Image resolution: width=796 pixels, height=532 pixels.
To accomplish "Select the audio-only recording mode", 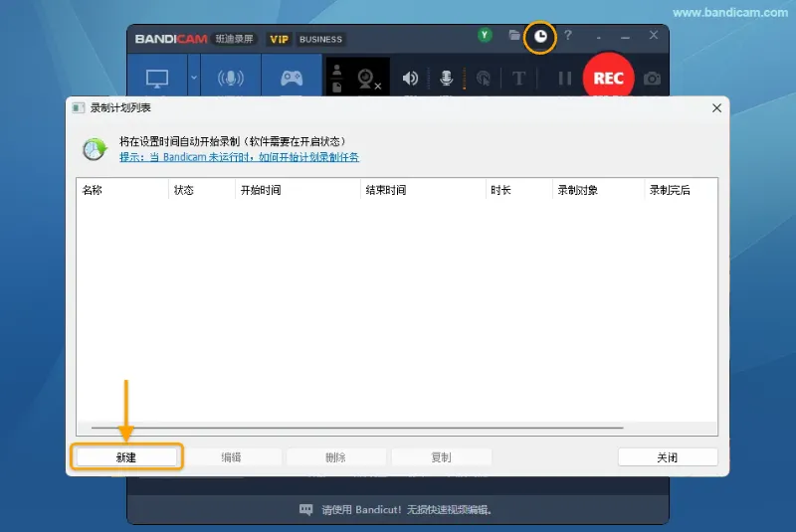I will 231,78.
